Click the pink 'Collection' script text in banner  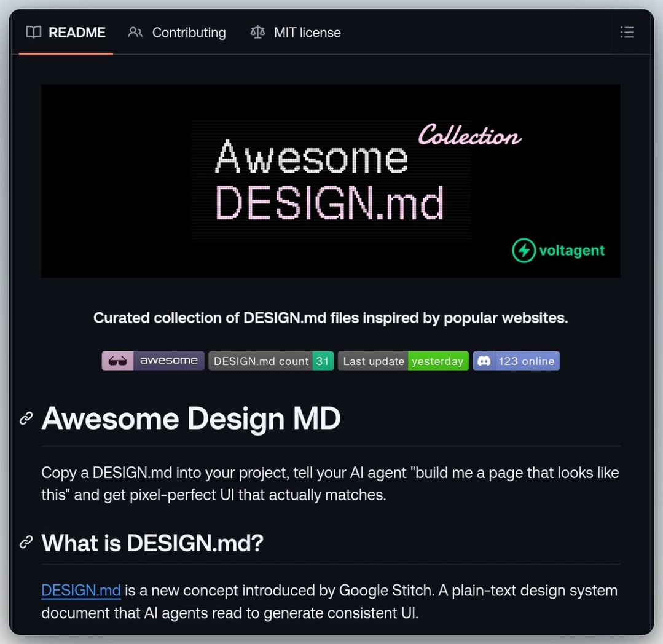(469, 135)
